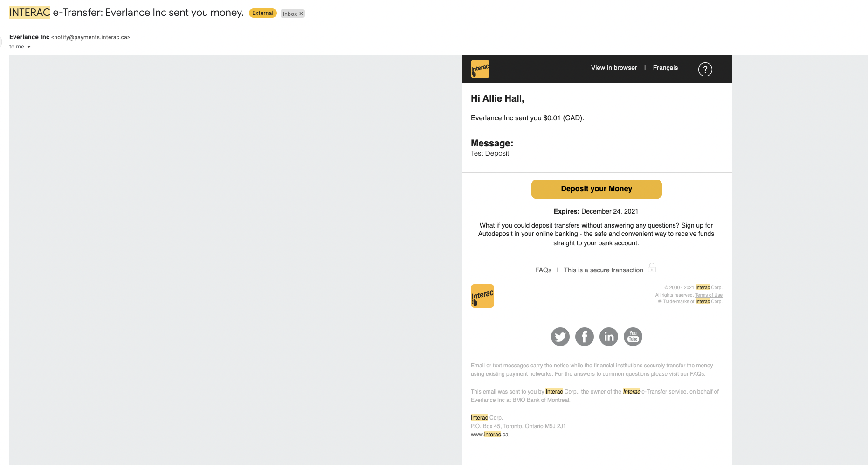
Task: Visit the www.interac.ca website link
Action: point(489,435)
